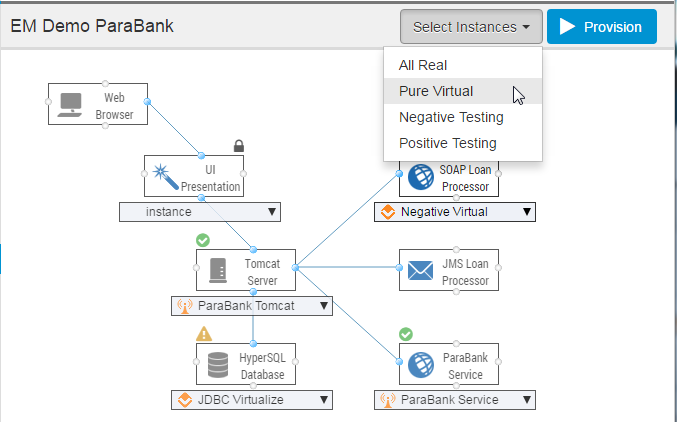Click HyperSQL Database's blue top connector

click(253, 344)
